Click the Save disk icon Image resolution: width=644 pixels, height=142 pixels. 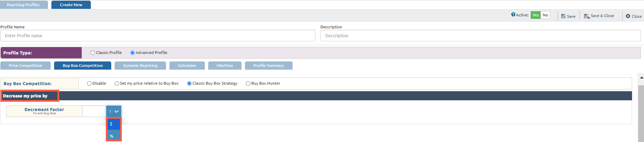563,16
